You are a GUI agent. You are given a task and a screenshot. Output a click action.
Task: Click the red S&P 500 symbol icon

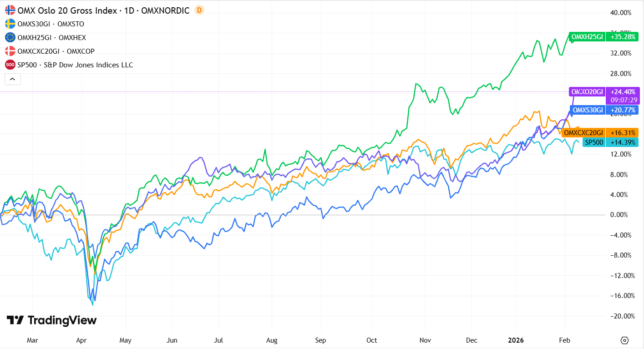click(10, 65)
